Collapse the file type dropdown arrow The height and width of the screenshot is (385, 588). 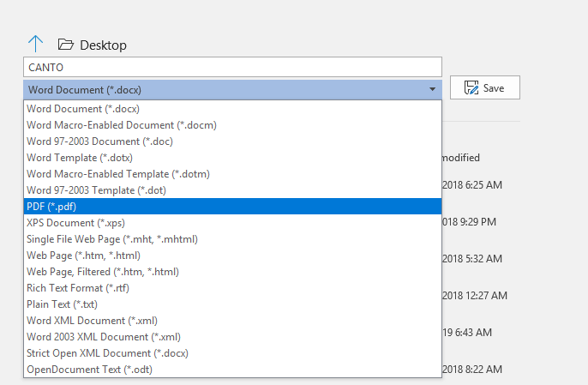[x=432, y=89]
